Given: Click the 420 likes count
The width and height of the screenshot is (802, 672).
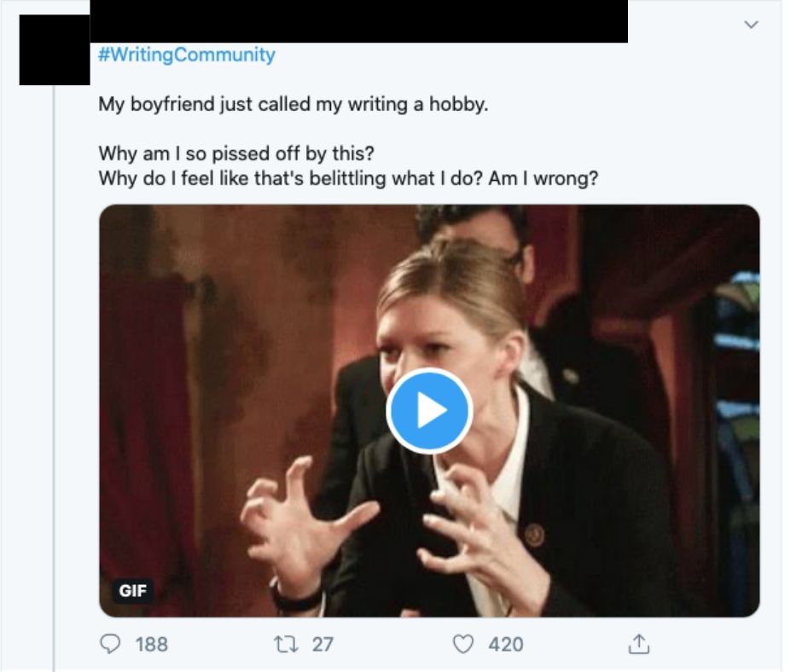Looking at the screenshot, I should tap(506, 644).
